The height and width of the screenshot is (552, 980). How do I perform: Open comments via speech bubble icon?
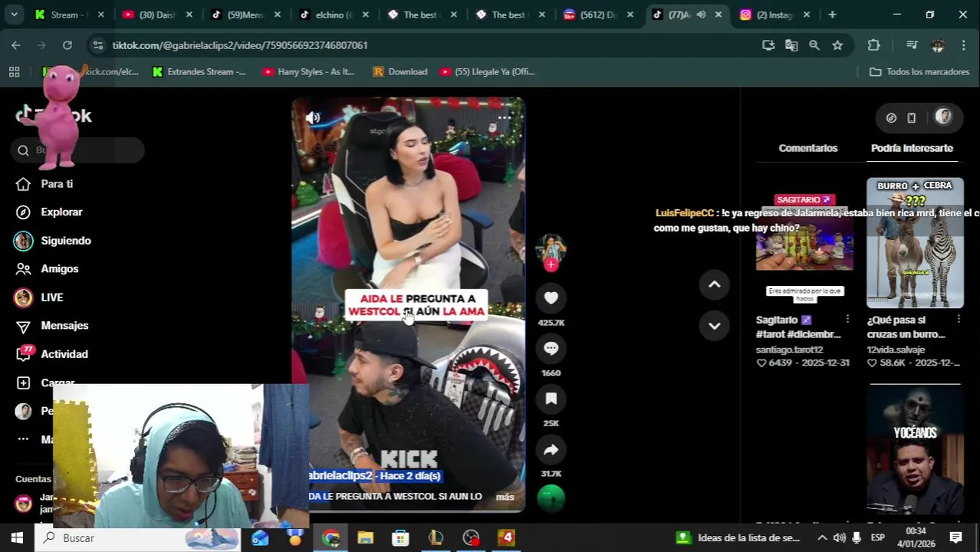551,349
